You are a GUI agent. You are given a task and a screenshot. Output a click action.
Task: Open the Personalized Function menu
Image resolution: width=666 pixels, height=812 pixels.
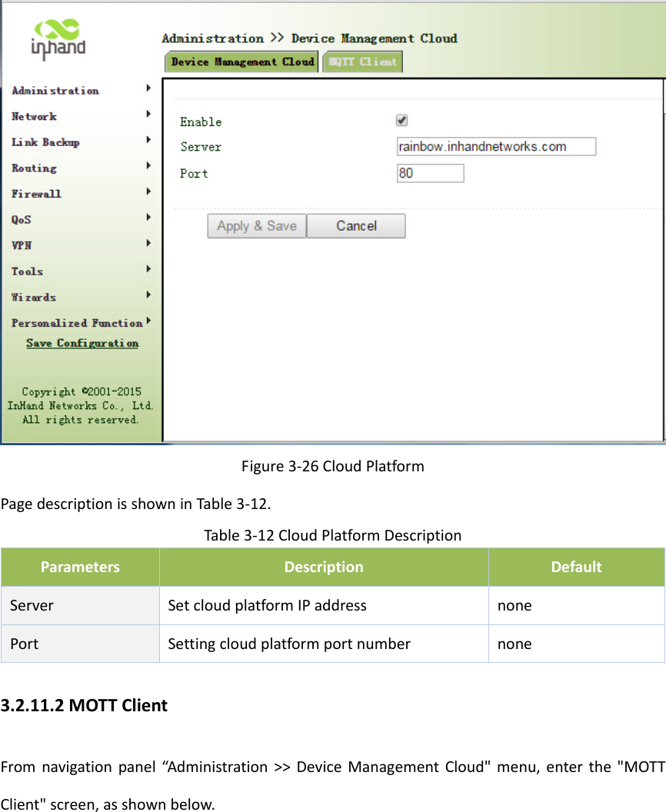point(75,323)
